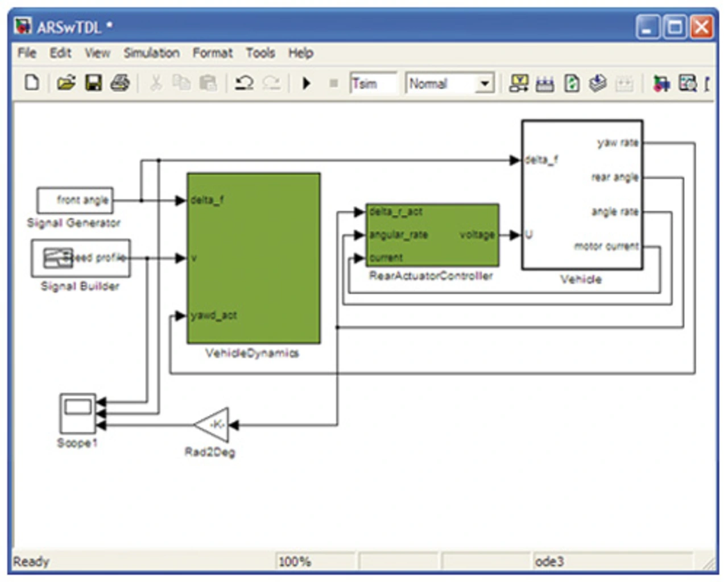Viewport: 728px width, 582px height.
Task: Open the Tools menu
Action: coord(260,53)
